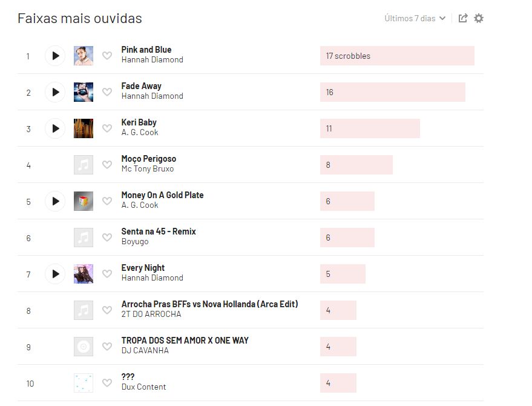Toggle the heart for the ??? track

click(107, 382)
